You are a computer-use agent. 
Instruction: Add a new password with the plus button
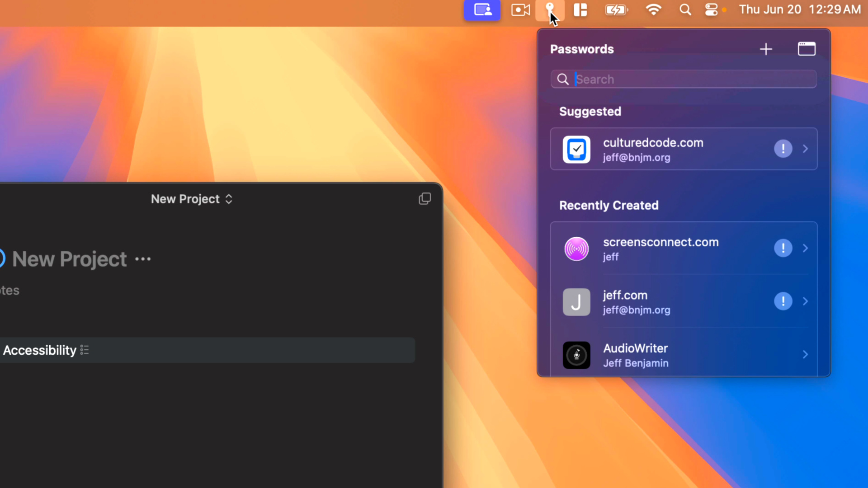(x=766, y=49)
